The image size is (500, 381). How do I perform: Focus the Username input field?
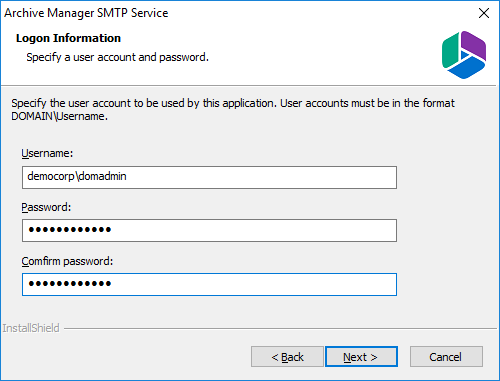[209, 177]
